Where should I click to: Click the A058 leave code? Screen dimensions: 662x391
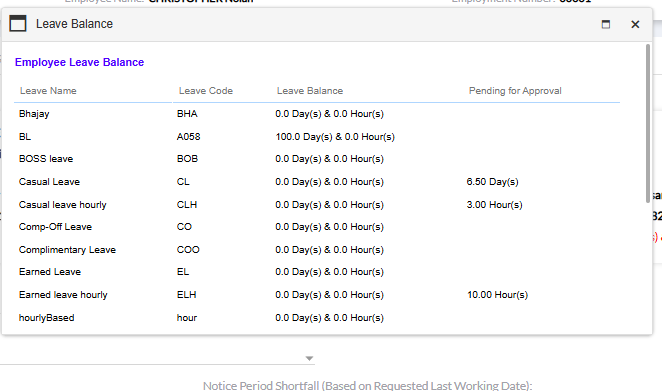[x=189, y=137]
